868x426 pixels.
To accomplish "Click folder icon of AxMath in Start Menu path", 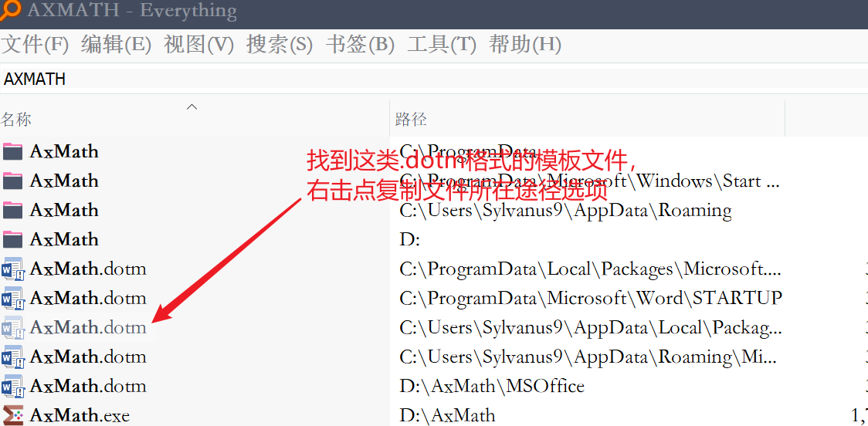I will pyautogui.click(x=12, y=181).
